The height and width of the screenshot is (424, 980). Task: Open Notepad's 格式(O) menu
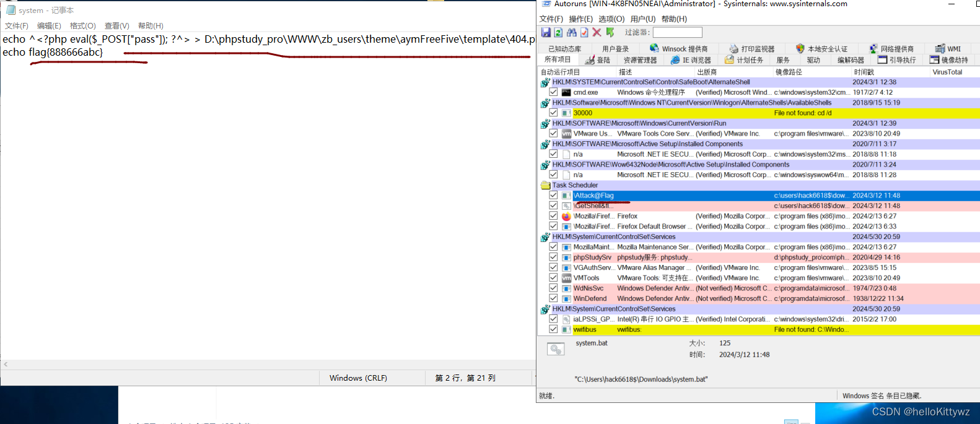point(83,26)
